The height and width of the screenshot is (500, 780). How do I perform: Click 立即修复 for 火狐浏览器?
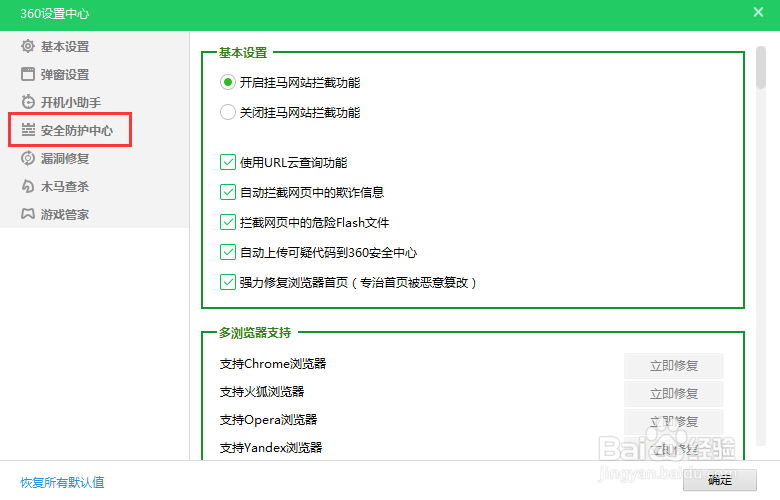(674, 394)
